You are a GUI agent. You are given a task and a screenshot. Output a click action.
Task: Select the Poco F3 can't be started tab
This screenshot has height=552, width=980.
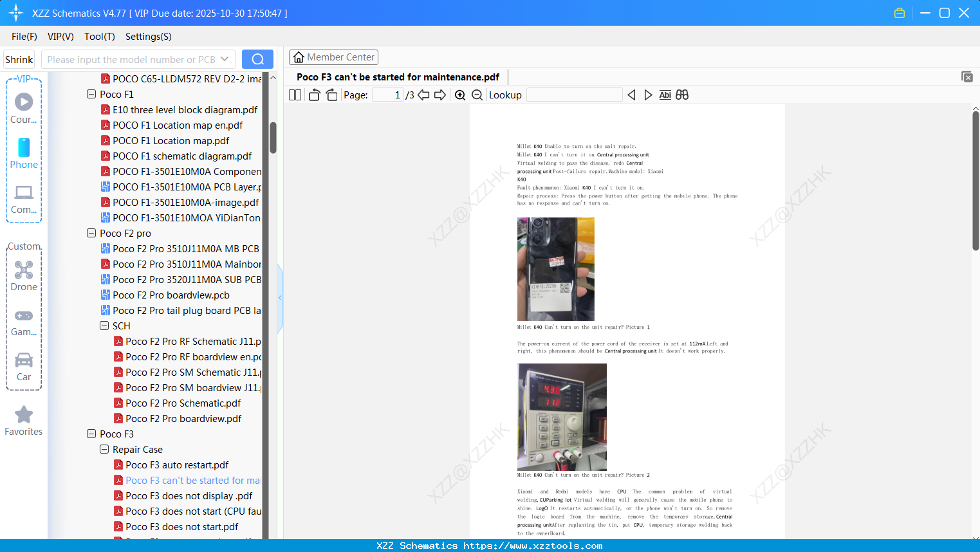click(398, 77)
